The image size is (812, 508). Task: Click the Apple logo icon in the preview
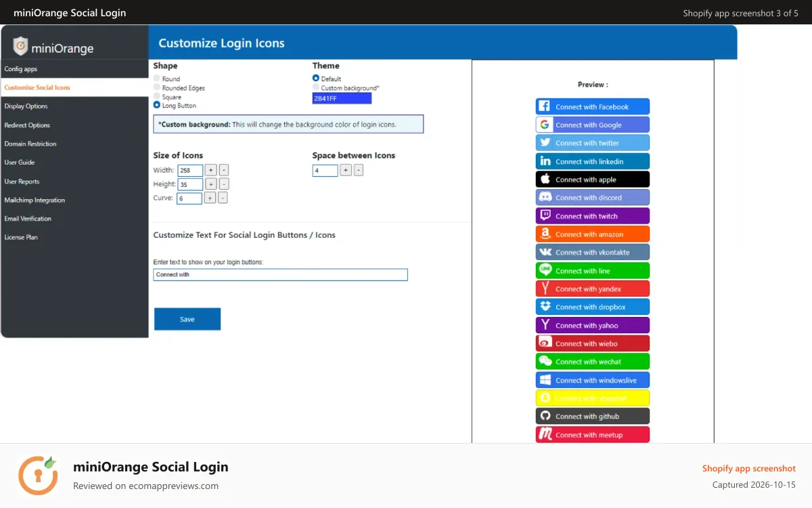545,179
